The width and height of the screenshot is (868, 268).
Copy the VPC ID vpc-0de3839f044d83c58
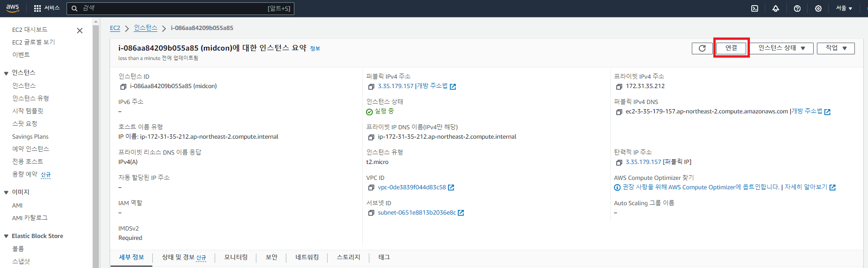tap(371, 188)
